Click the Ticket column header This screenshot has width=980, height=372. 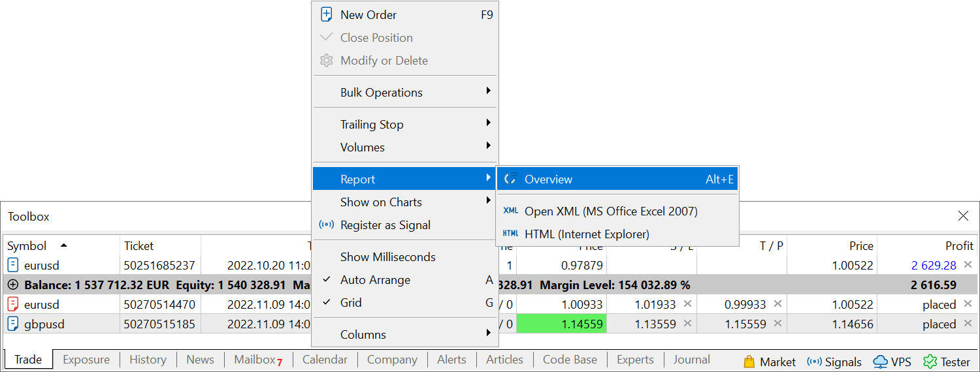tap(160, 245)
